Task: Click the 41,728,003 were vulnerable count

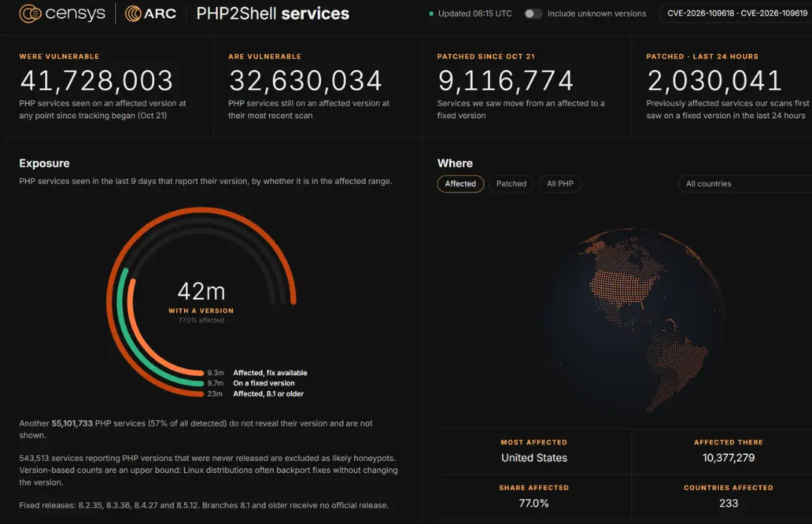Action: [96, 80]
